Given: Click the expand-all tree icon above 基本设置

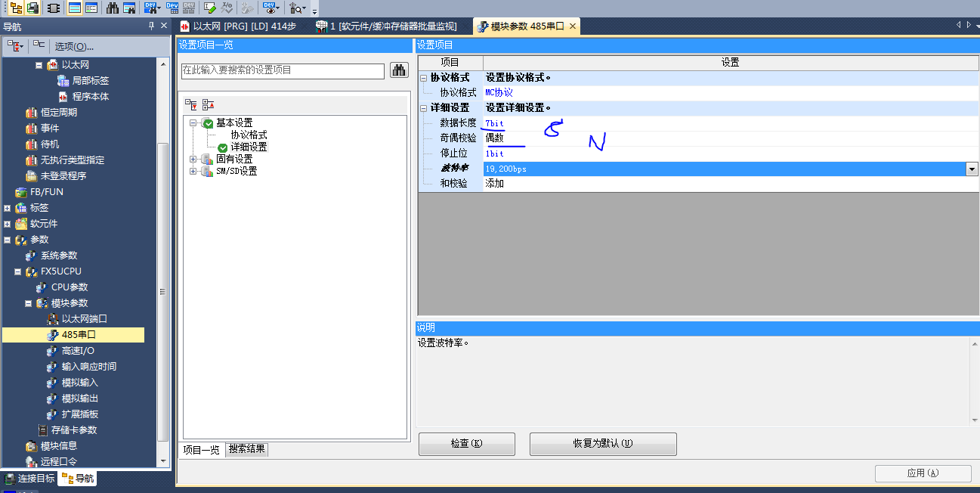Looking at the screenshot, I should point(191,104).
